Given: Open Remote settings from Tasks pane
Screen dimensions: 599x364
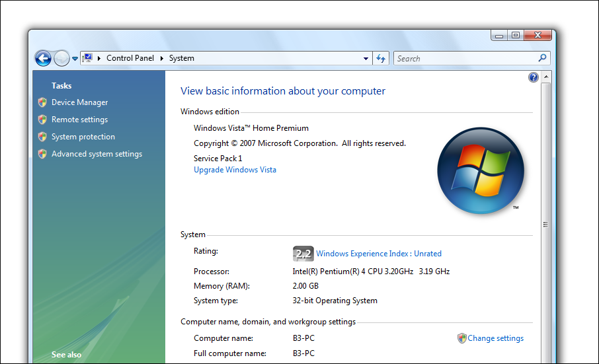Looking at the screenshot, I should tap(79, 120).
